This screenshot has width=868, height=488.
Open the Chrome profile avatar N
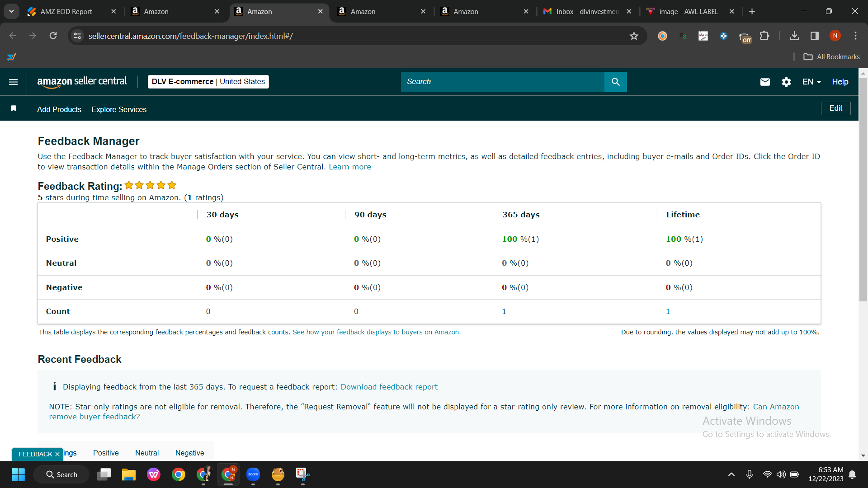(x=835, y=36)
